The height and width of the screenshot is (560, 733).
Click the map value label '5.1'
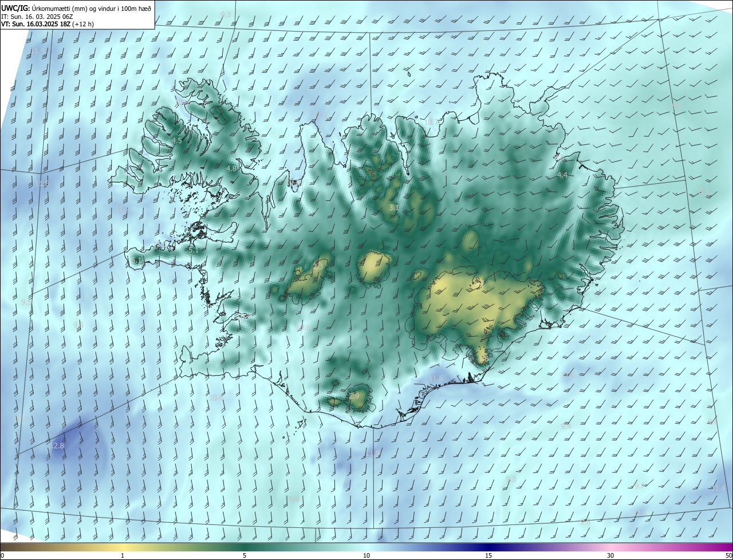pos(194,250)
